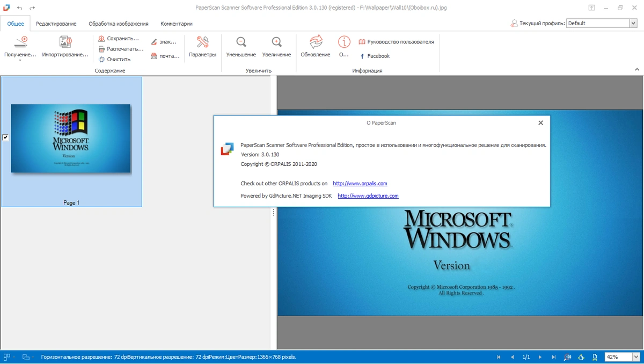The height and width of the screenshot is (364, 644).
Task: Click the ribbon display options icon
Action: (x=591, y=8)
